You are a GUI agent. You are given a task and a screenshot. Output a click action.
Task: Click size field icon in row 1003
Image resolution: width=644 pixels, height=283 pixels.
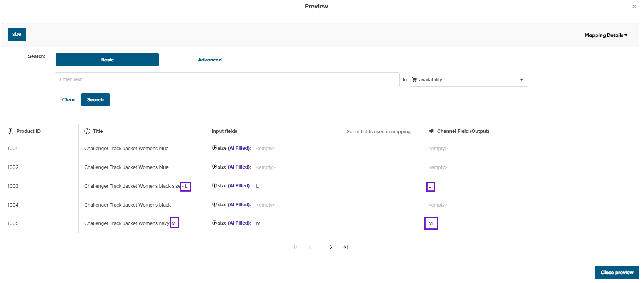215,186
